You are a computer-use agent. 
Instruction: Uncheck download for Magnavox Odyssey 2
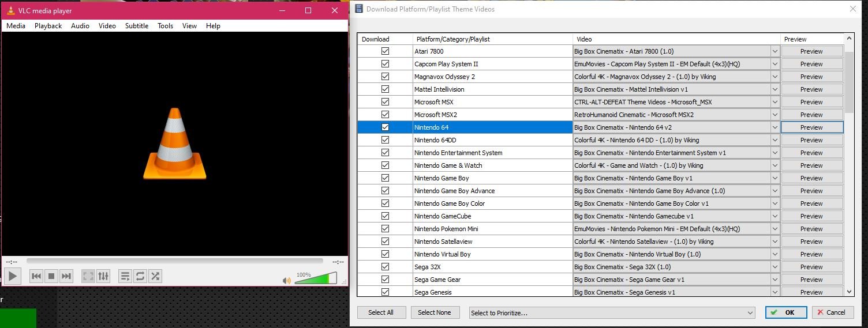(385, 77)
